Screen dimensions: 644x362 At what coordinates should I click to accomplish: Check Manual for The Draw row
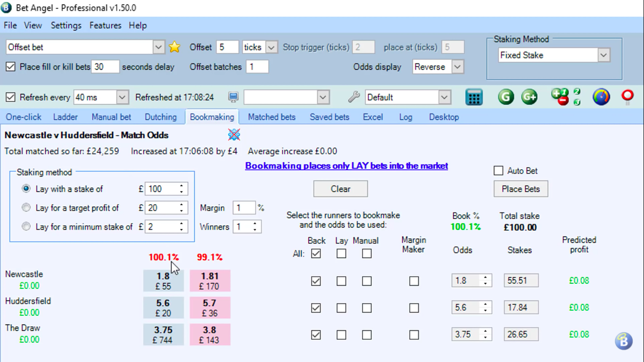pyautogui.click(x=367, y=335)
